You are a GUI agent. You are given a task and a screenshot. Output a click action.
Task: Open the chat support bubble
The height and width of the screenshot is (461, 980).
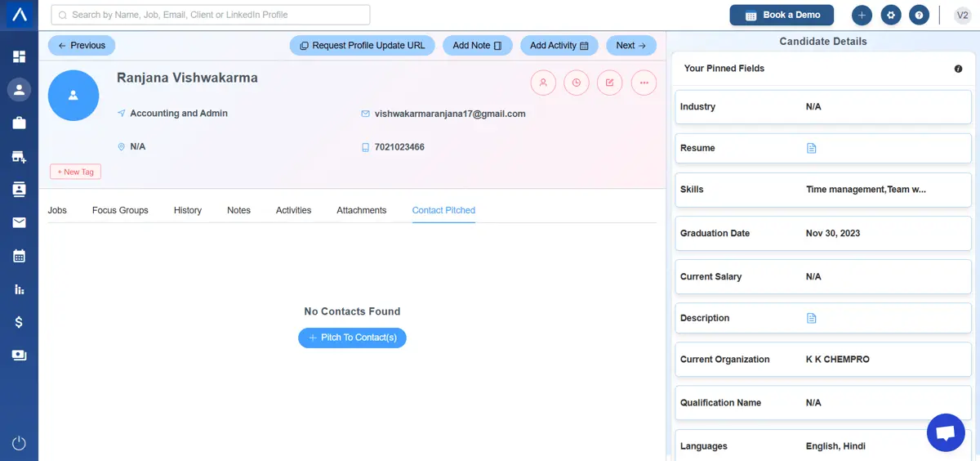[x=946, y=432]
